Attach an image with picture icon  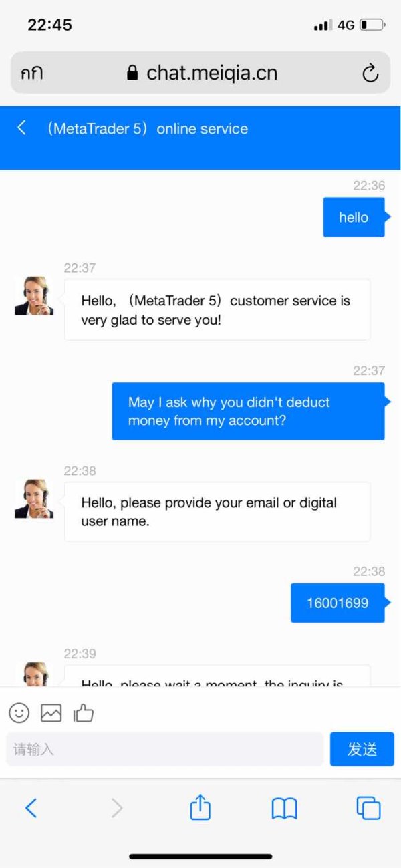51,713
